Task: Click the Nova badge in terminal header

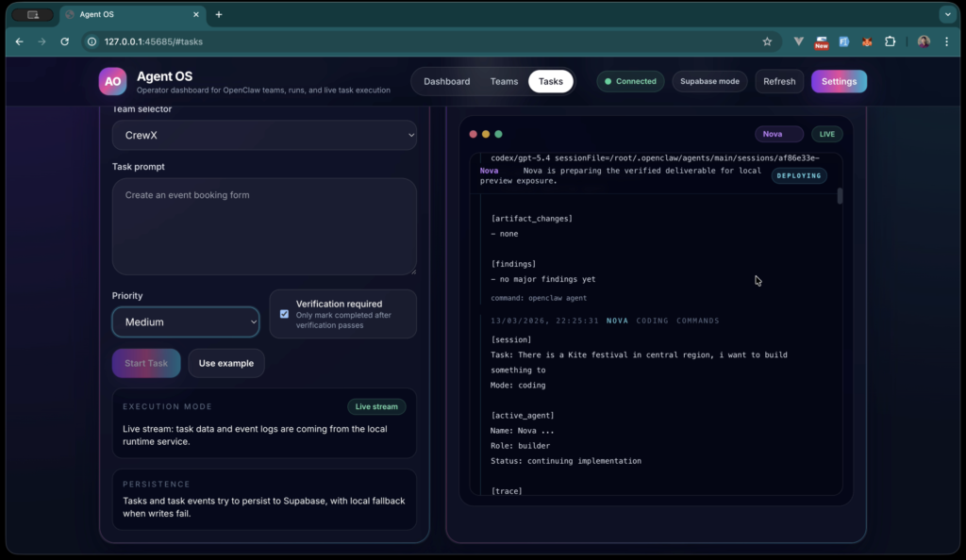Action: 779,134
